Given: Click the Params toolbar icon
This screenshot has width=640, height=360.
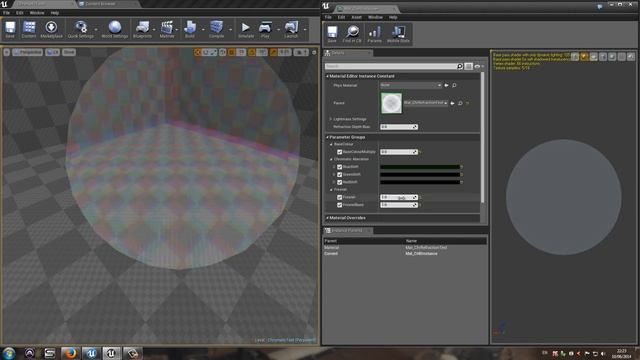Looking at the screenshot, I should pos(374,34).
